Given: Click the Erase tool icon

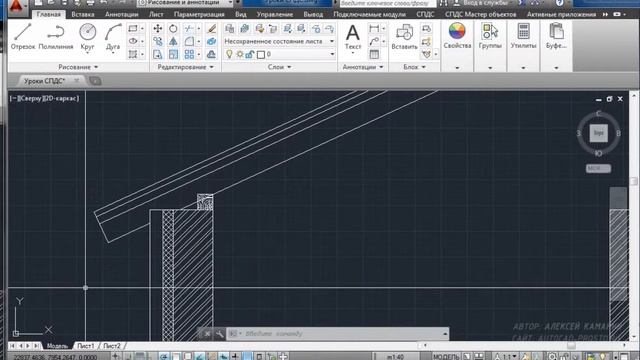Looking at the screenshot, I should pyautogui.click(x=211, y=29).
